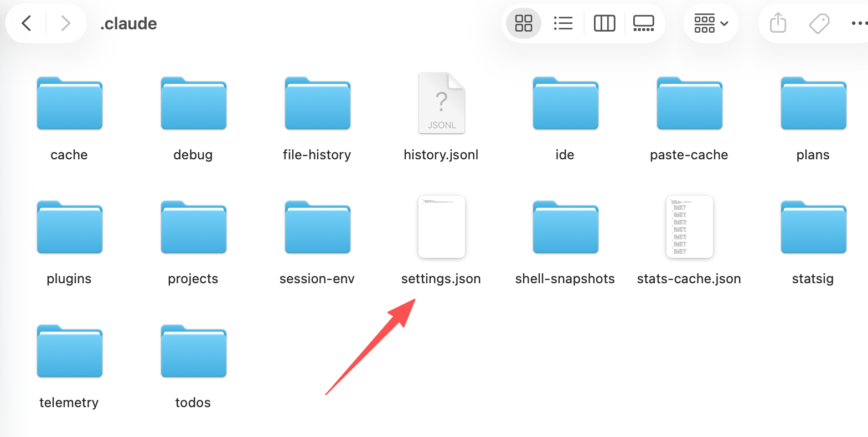Select the projects folder
The image size is (868, 437).
coord(193,227)
